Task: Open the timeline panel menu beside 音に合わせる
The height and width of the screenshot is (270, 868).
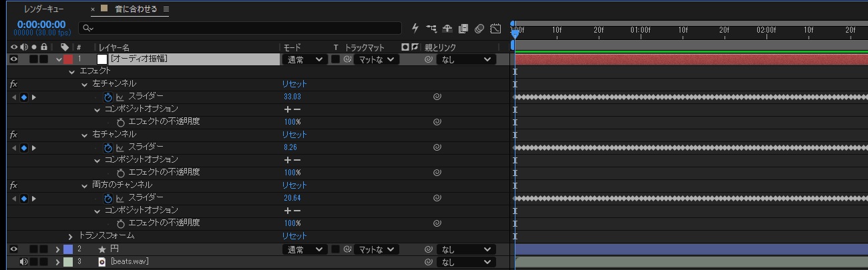Action: 166,9
